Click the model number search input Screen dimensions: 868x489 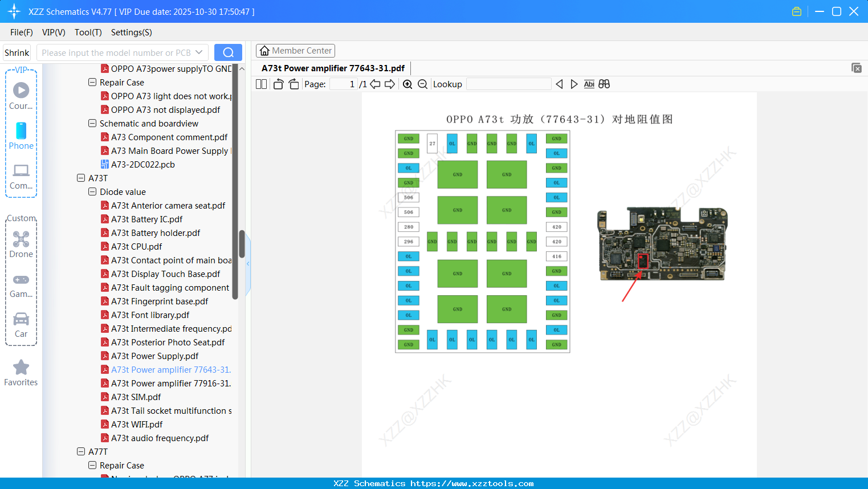(x=117, y=52)
